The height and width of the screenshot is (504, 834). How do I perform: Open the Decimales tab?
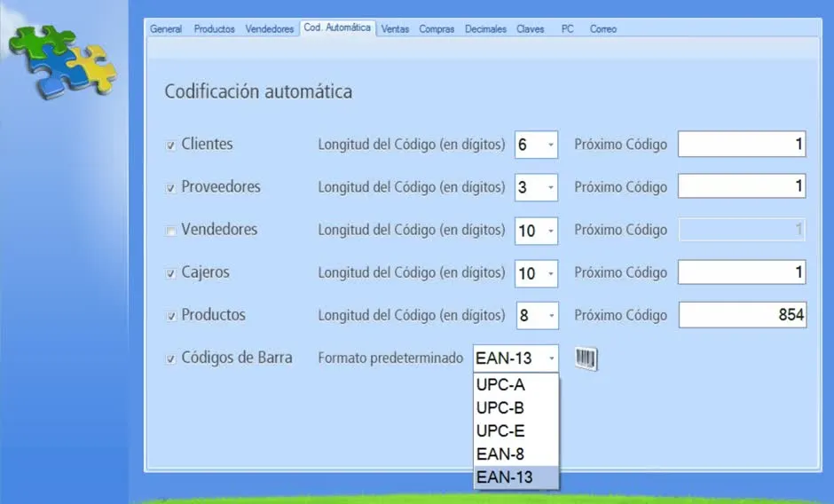point(485,29)
